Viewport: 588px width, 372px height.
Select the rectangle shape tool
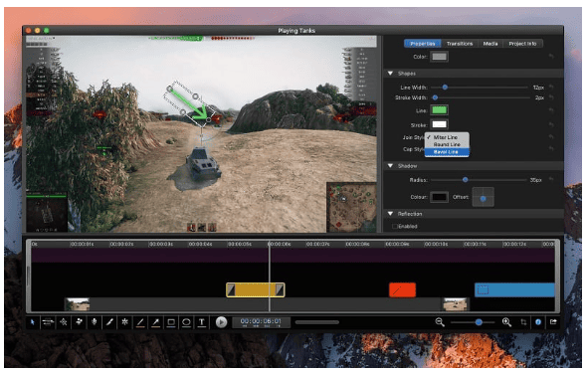(171, 322)
